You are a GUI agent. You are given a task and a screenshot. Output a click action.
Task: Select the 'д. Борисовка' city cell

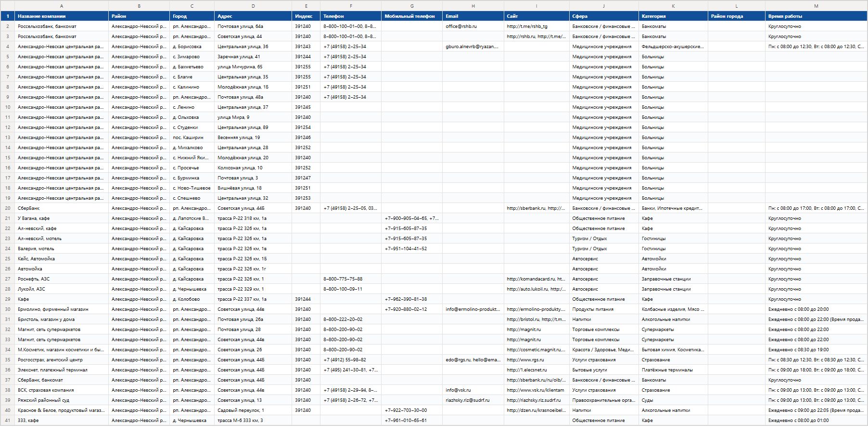pos(192,47)
